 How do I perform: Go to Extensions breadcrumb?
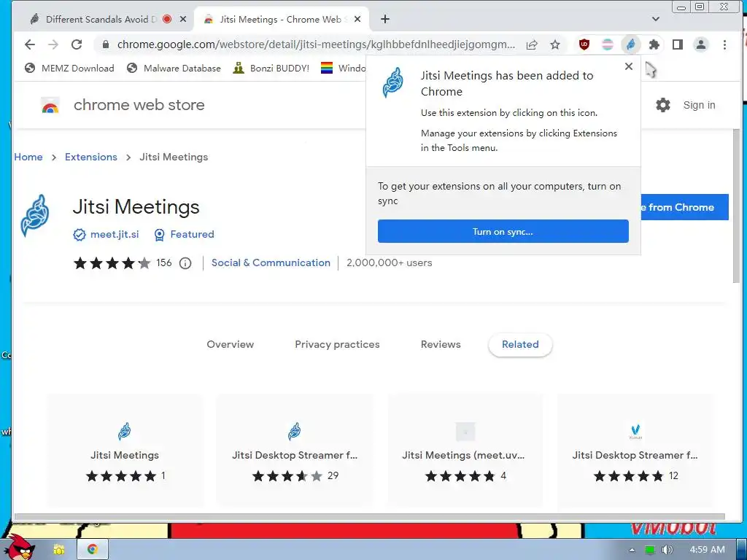click(91, 157)
